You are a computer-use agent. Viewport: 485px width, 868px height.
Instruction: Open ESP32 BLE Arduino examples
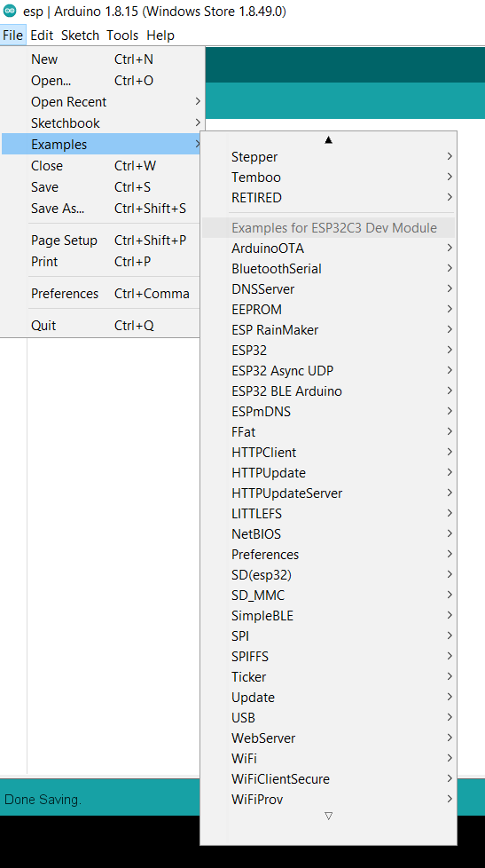pyautogui.click(x=328, y=391)
